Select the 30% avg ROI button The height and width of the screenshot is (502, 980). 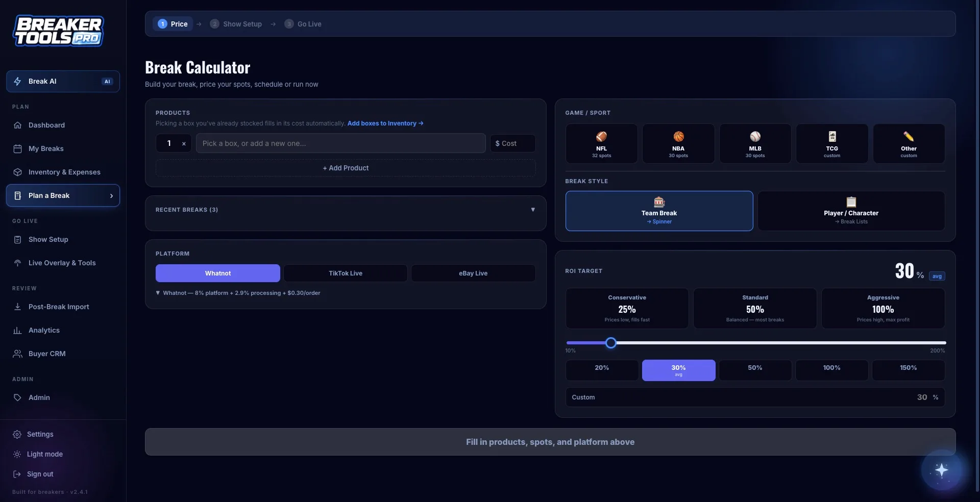point(678,370)
